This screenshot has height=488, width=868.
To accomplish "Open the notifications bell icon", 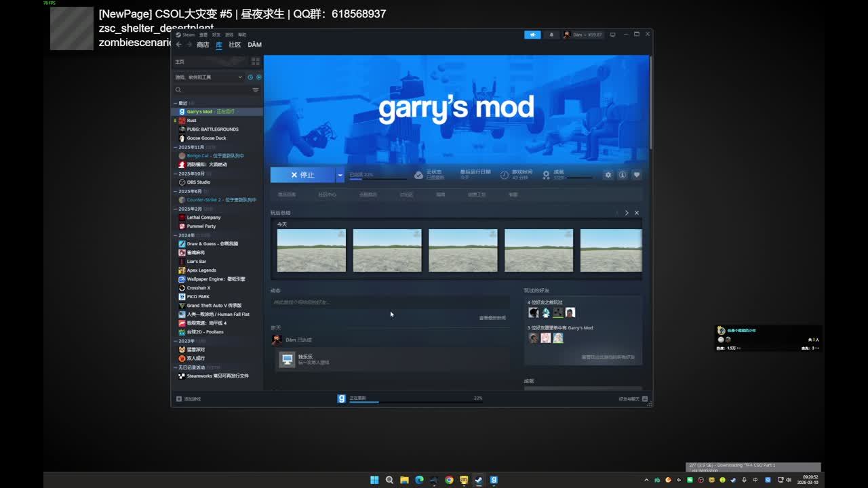I will pos(551,35).
